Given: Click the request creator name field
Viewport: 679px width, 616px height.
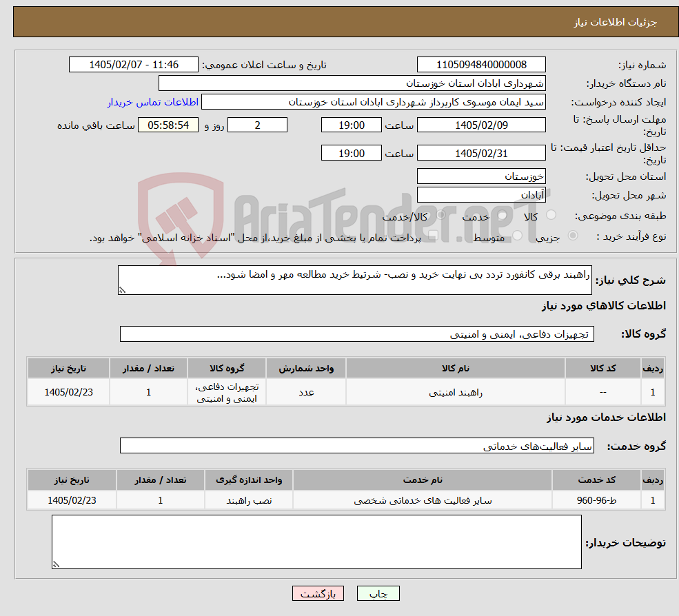Looking at the screenshot, I should pyautogui.click(x=373, y=102).
